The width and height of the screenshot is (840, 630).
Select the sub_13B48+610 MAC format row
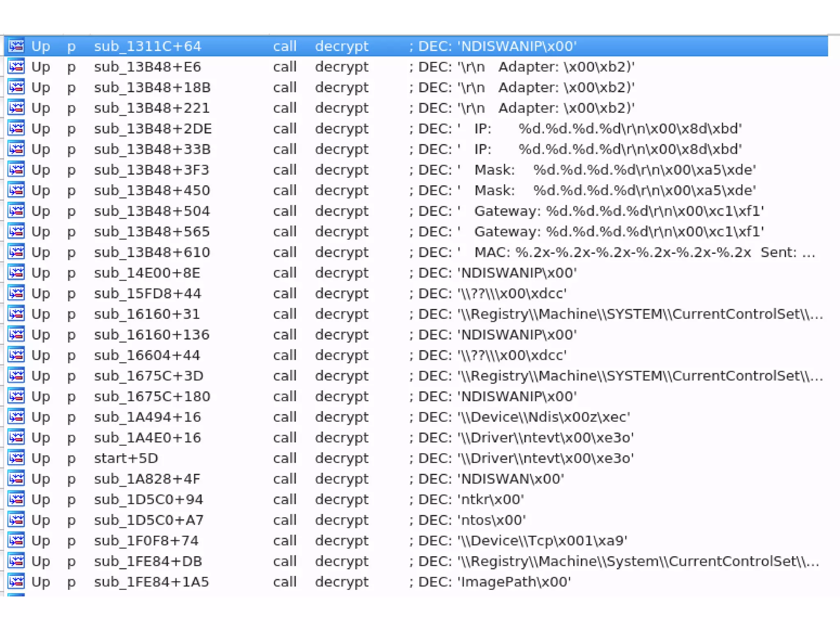(x=152, y=252)
